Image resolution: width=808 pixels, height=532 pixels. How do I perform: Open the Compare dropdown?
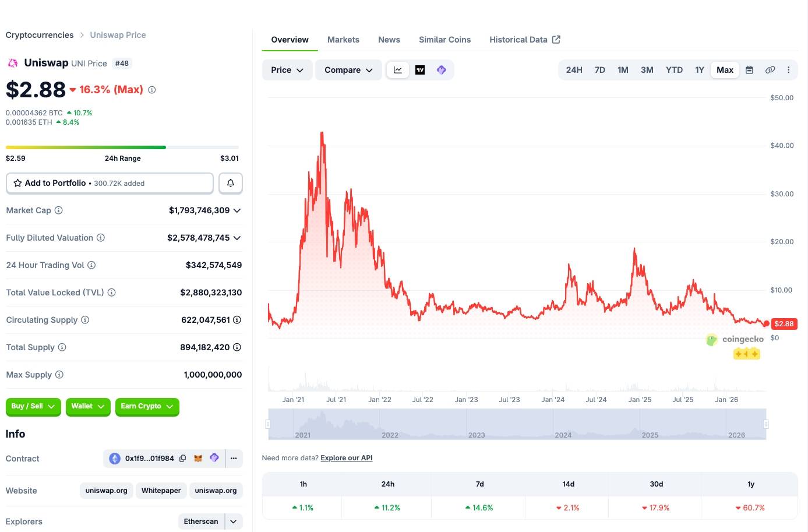[x=348, y=70]
